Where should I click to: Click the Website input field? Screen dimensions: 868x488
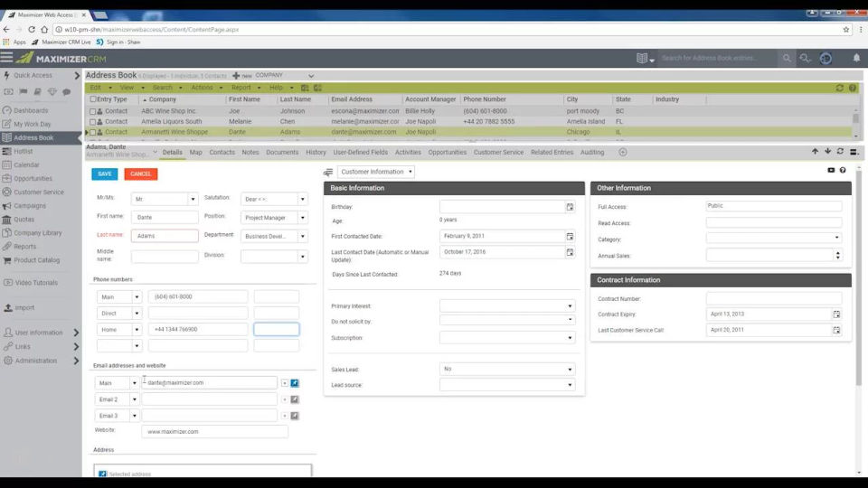coord(215,432)
